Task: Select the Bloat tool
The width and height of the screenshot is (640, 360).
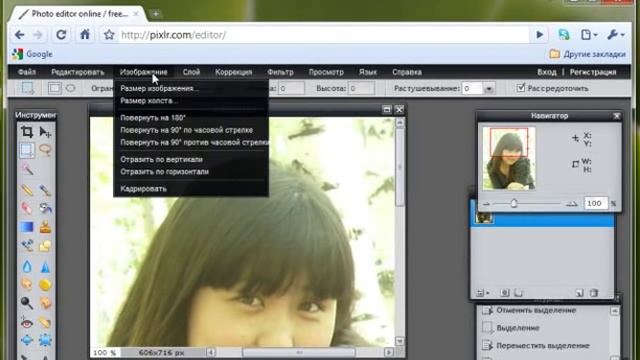Action: click(x=27, y=340)
